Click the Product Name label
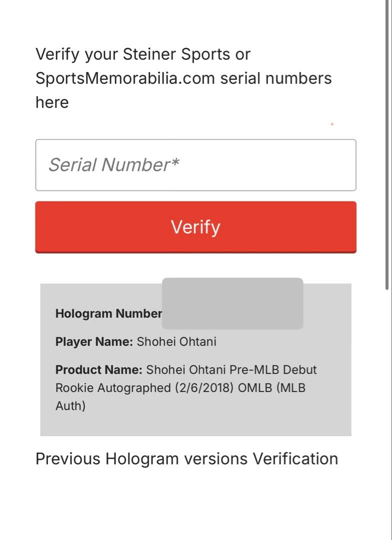The height and width of the screenshot is (540, 392). [x=99, y=369]
